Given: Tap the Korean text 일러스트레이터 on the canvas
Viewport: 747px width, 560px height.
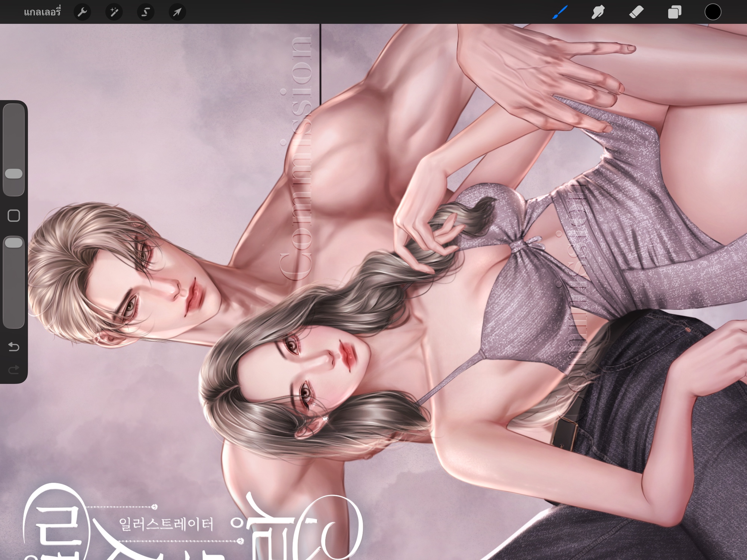Looking at the screenshot, I should click(x=166, y=524).
